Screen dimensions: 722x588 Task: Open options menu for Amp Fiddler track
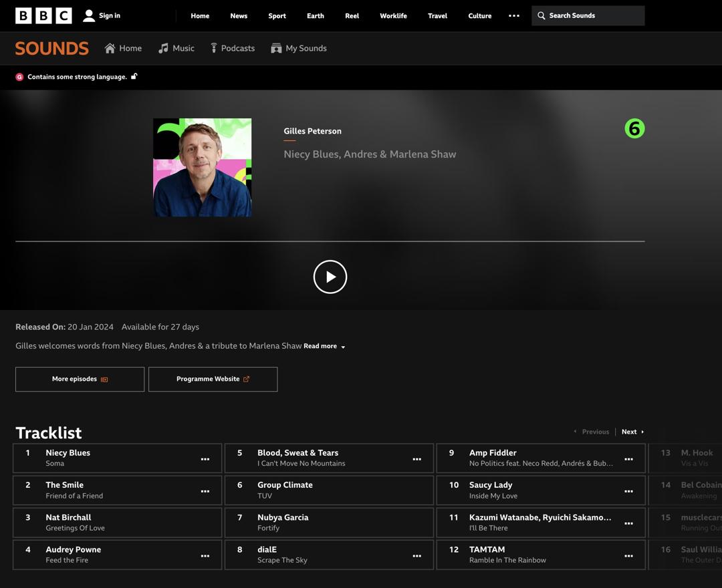point(628,459)
